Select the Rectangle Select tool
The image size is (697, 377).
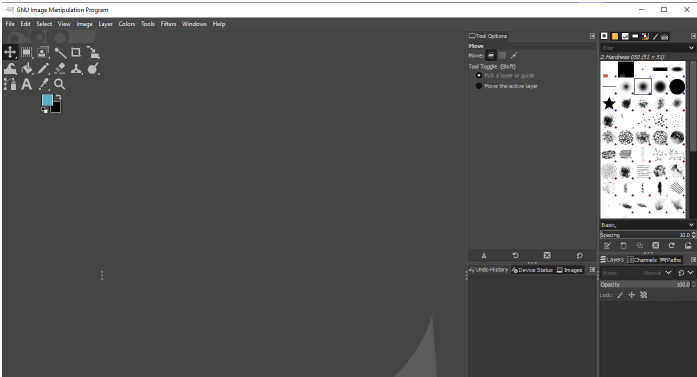(26, 52)
